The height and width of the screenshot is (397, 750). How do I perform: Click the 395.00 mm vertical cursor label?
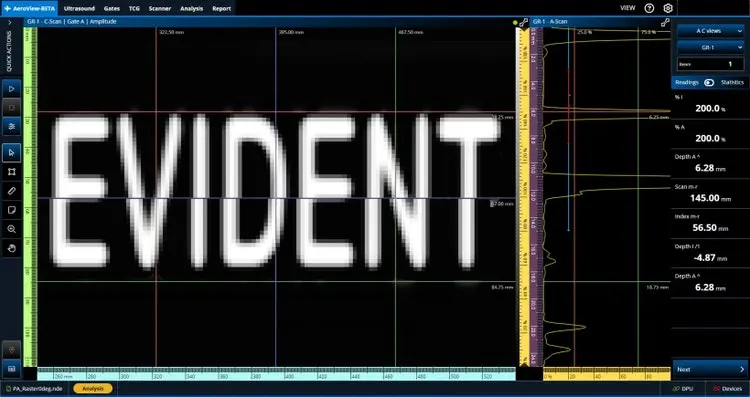[x=291, y=33]
